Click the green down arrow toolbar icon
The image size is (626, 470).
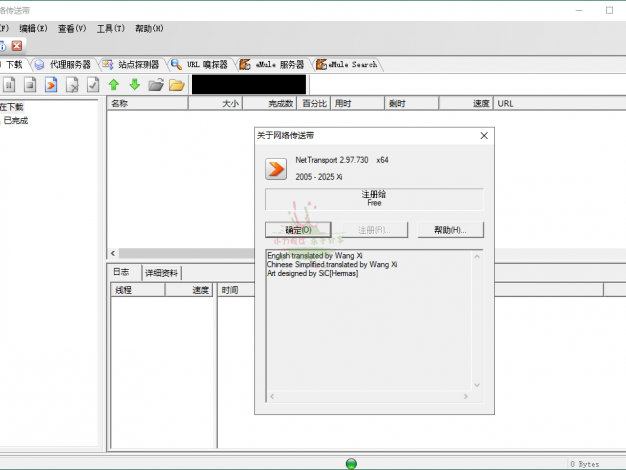(x=134, y=85)
